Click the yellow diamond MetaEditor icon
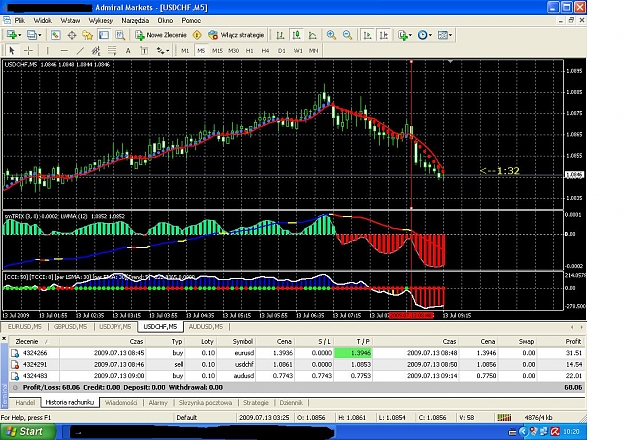Screen dimensions: 625x440 pos(197,35)
